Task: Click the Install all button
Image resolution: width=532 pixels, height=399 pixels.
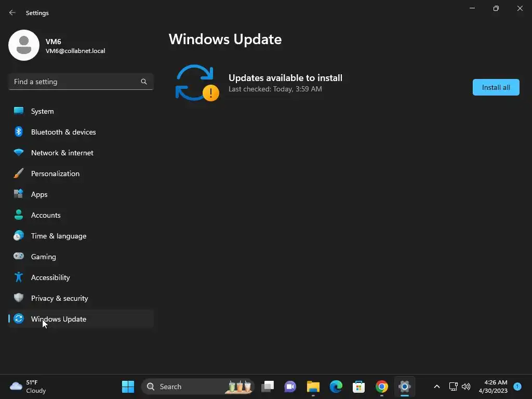Action: point(496,87)
